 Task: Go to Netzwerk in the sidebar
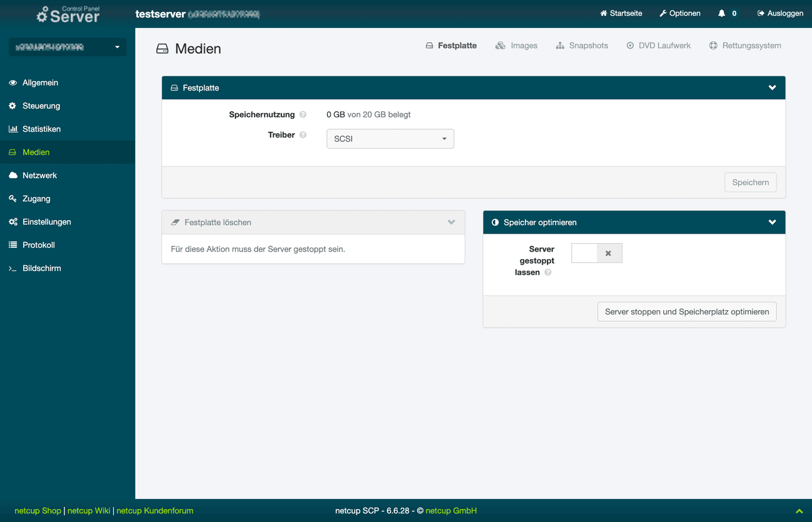(39, 176)
